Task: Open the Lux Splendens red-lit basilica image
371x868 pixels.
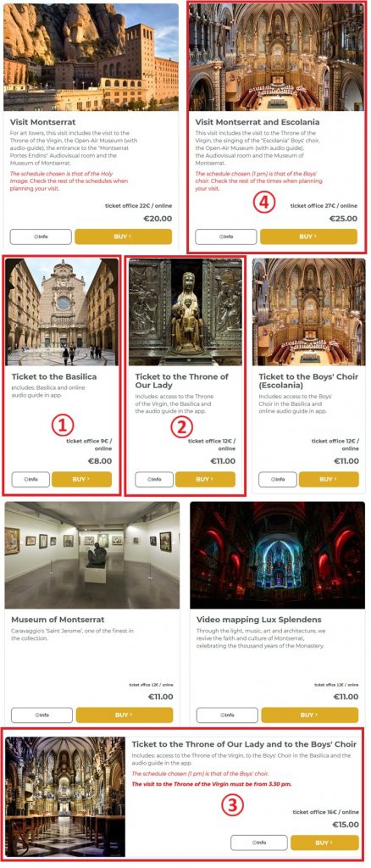Action: (278, 555)
